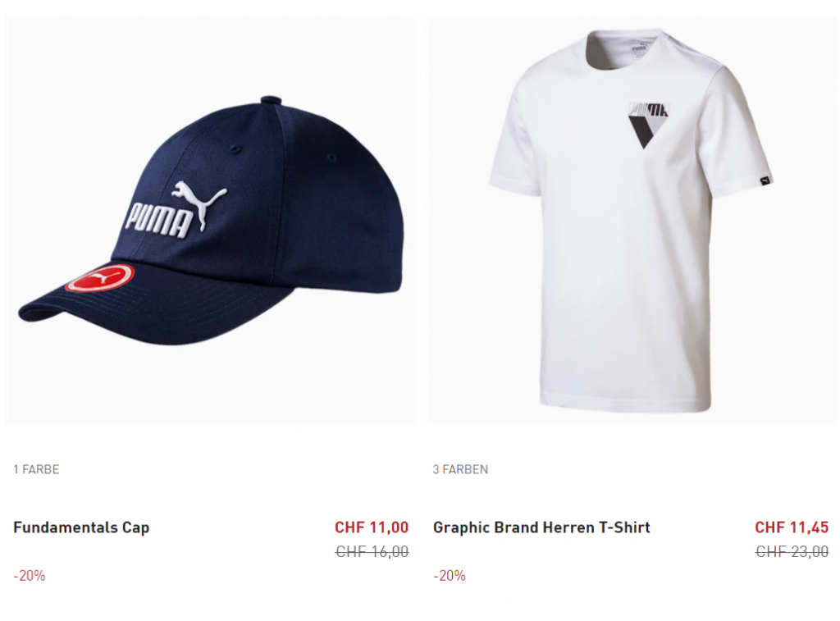Click the 3 FARBEN color count label

[461, 469]
